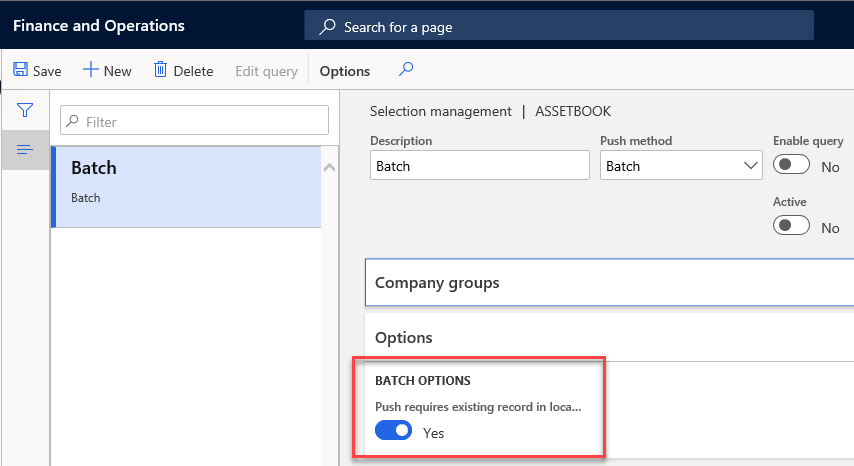Click the Selection management heading text
854x466 pixels.
click(441, 112)
